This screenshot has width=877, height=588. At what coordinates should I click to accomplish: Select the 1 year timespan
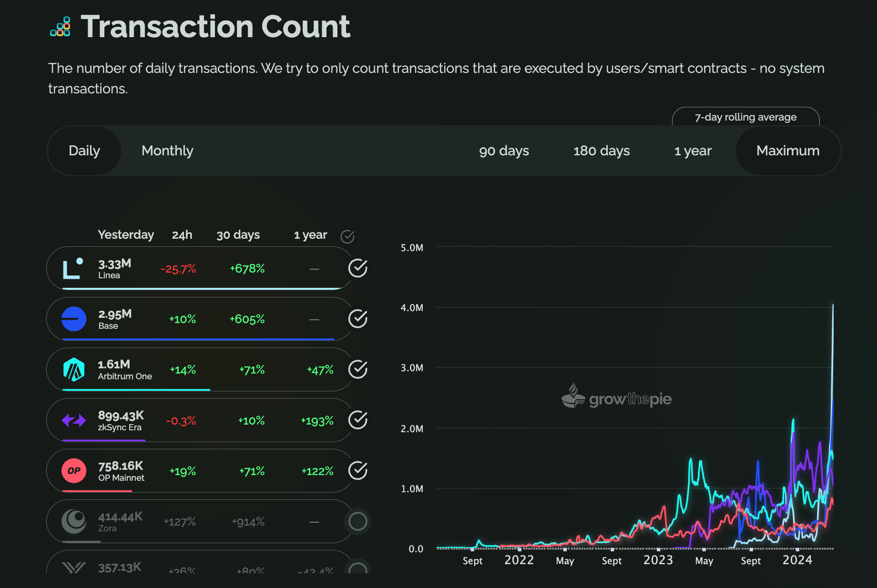(x=693, y=151)
